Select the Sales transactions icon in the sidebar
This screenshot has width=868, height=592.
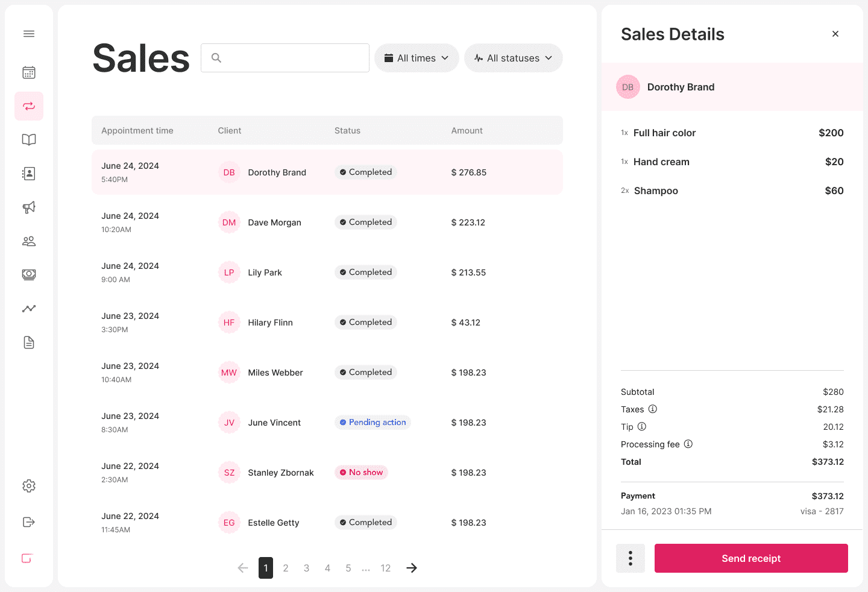(x=28, y=106)
